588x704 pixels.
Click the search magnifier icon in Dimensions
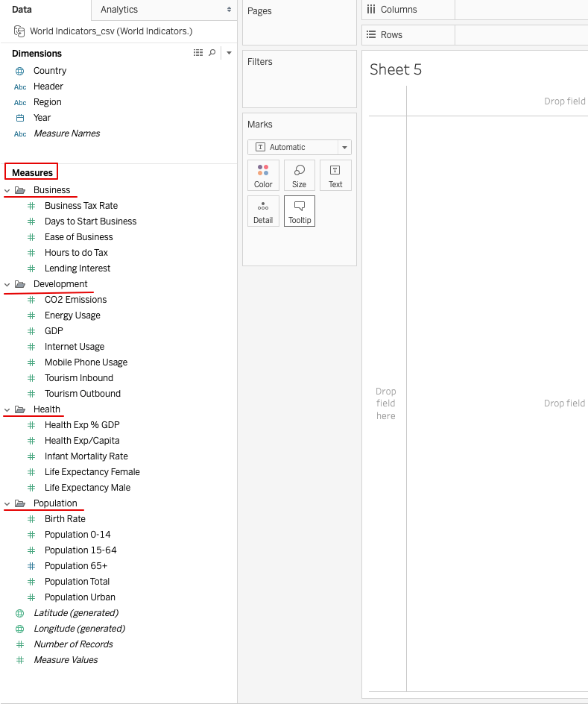pyautogui.click(x=212, y=53)
